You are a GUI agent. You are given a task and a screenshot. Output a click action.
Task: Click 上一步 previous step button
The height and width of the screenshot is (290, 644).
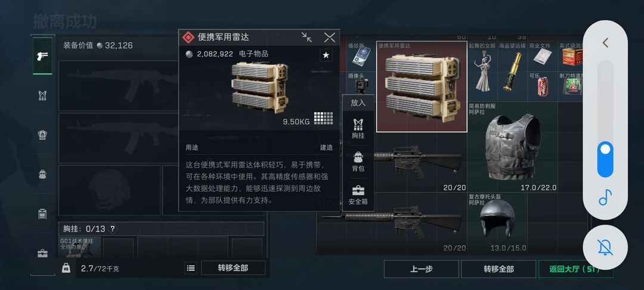(422, 269)
